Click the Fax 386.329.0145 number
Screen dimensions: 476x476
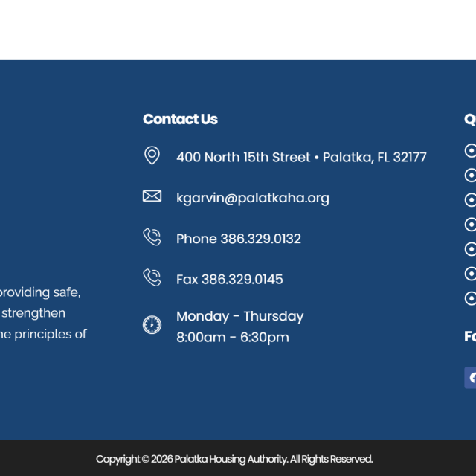pyautogui.click(x=230, y=280)
